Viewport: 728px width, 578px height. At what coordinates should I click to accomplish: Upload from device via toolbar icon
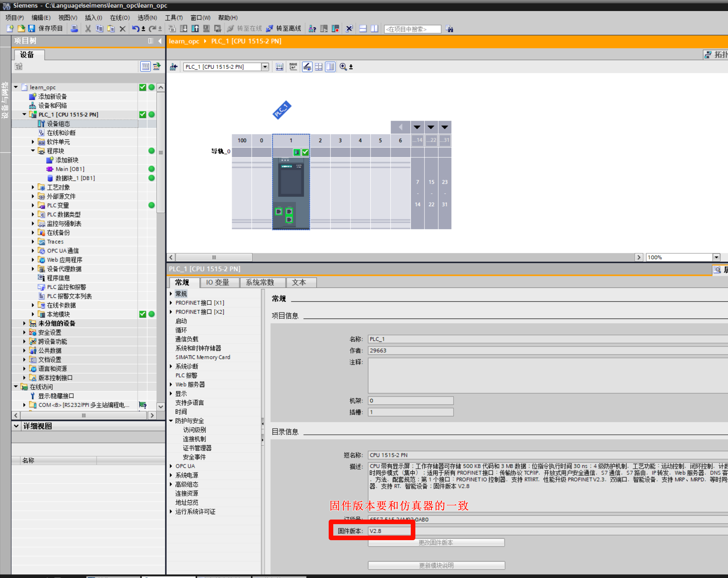click(195, 29)
